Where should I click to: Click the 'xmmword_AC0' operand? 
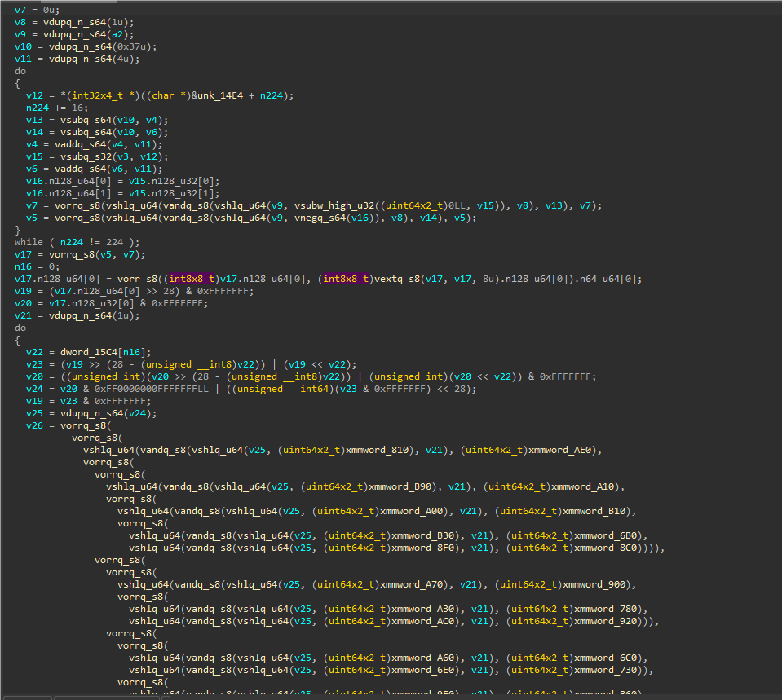pos(423,621)
